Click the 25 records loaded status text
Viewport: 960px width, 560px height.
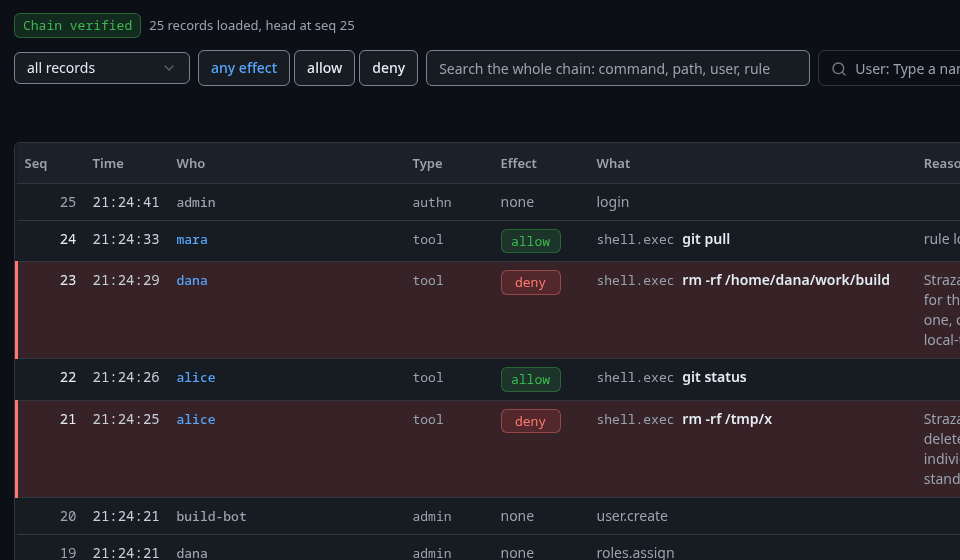coord(252,26)
